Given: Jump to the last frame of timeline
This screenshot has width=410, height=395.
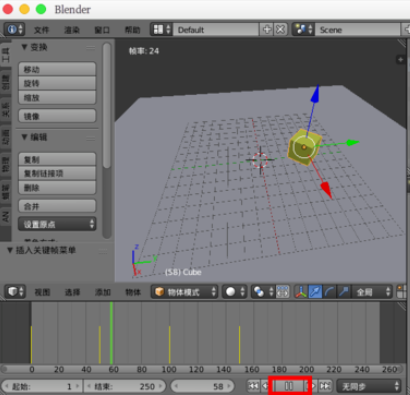Looking at the screenshot, I should pyautogui.click(x=325, y=386).
